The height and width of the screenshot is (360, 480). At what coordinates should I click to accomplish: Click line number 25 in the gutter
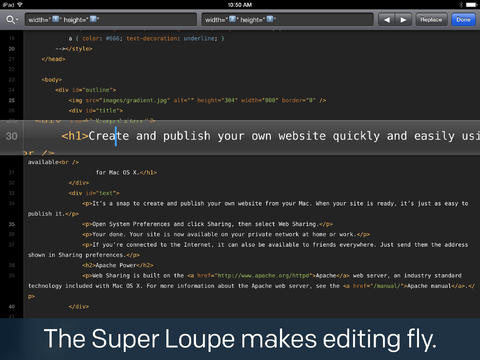click(12, 100)
